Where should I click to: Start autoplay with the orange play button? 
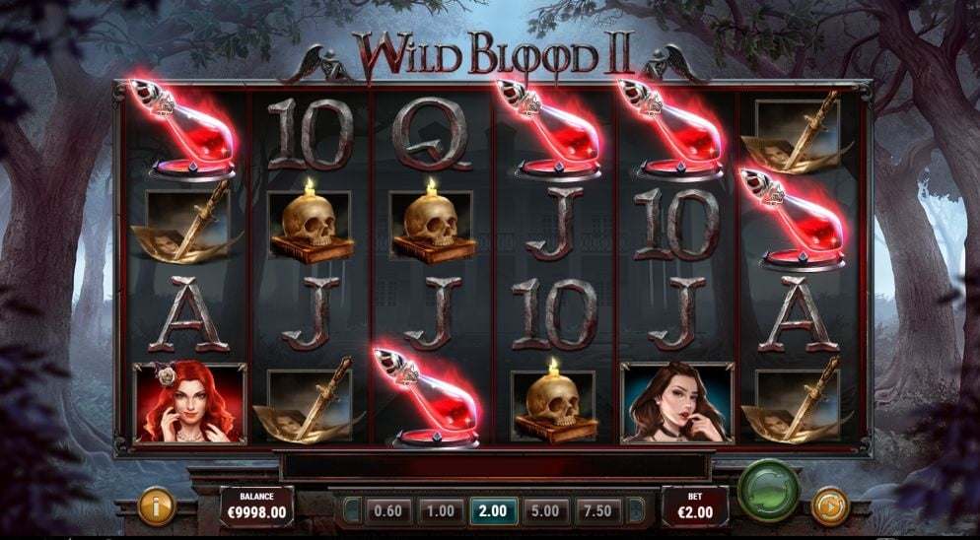click(x=830, y=506)
